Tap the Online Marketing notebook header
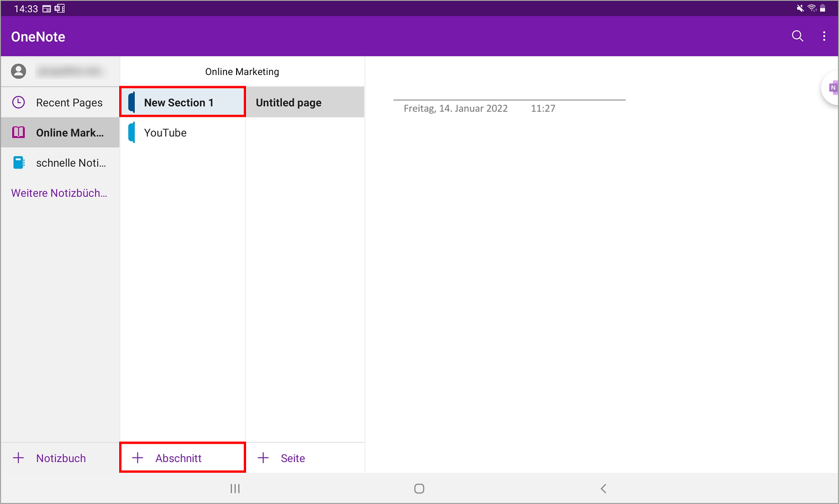The width and height of the screenshot is (839, 504). [x=242, y=72]
